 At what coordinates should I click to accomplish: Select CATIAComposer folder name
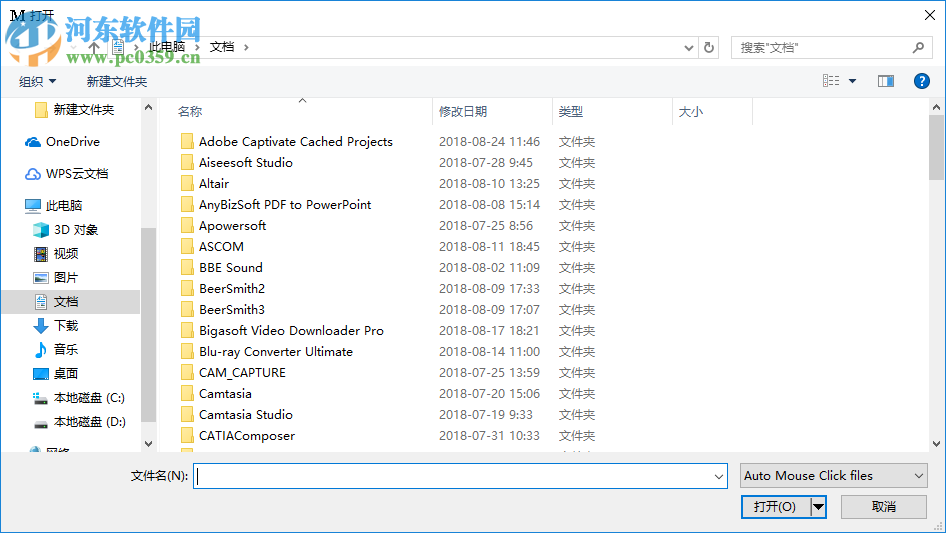point(247,436)
